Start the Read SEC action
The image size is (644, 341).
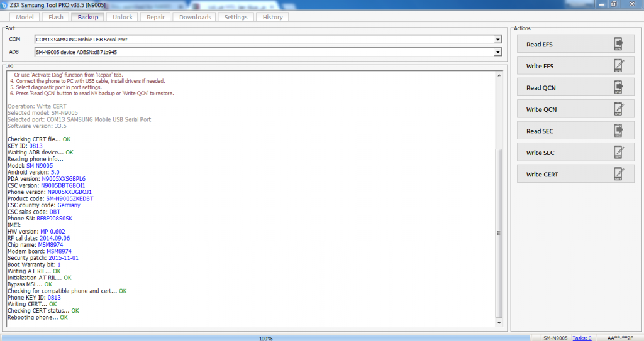575,131
